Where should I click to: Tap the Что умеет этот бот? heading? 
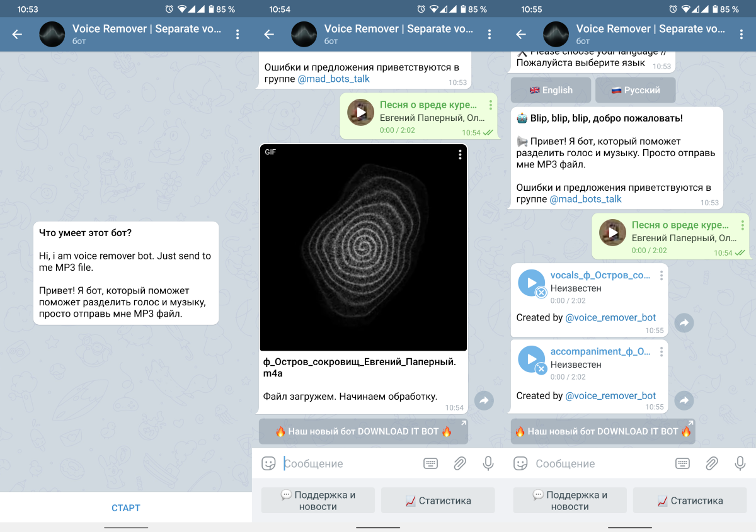[86, 233]
